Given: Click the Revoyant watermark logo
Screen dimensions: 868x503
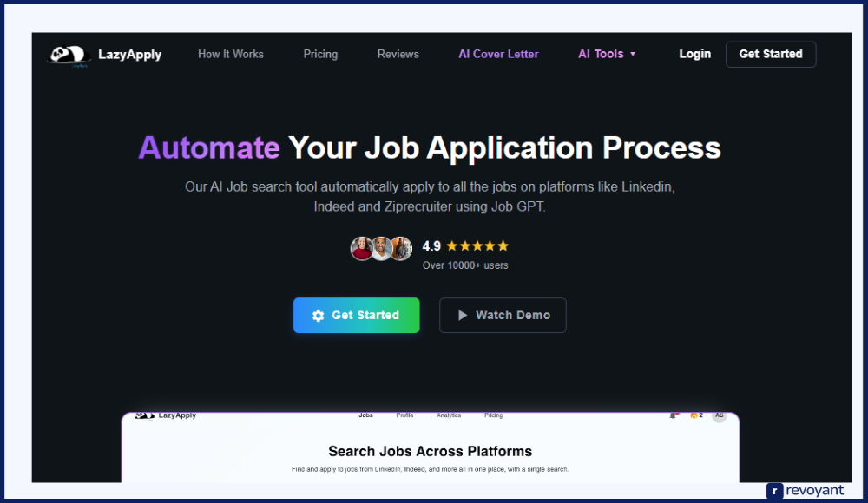Looking at the screenshot, I should point(805,491).
